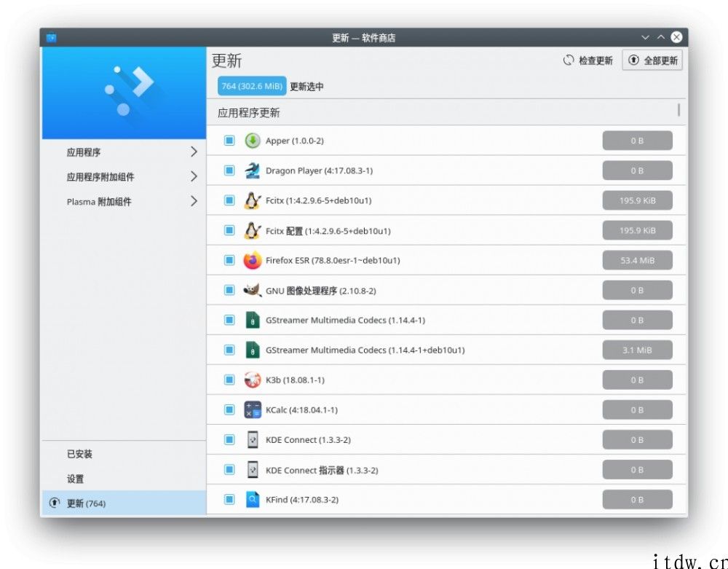Uncheck the K3b update checkbox
Image resolution: width=728 pixels, height=569 pixels.
pyautogui.click(x=229, y=380)
